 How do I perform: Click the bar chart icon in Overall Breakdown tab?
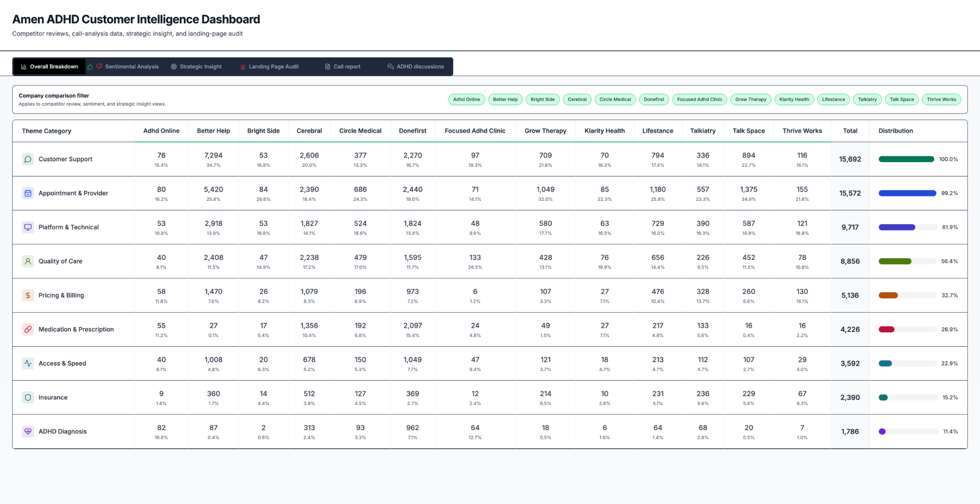click(x=23, y=66)
